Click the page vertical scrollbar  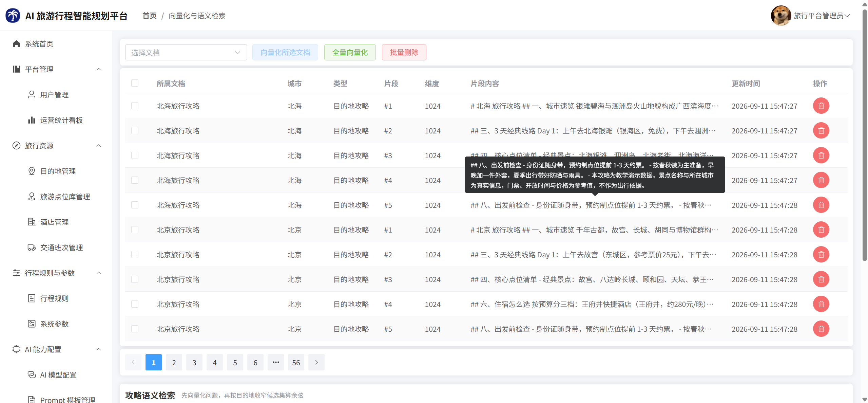(x=864, y=136)
